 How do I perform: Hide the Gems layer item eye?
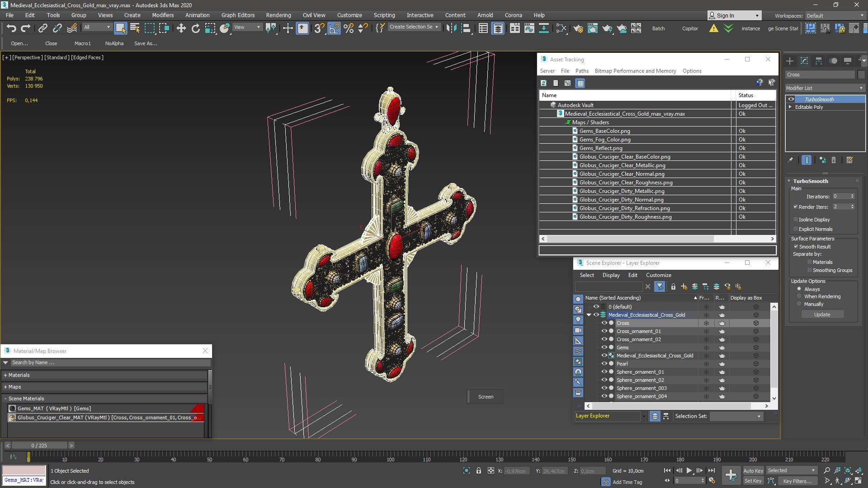(x=604, y=347)
